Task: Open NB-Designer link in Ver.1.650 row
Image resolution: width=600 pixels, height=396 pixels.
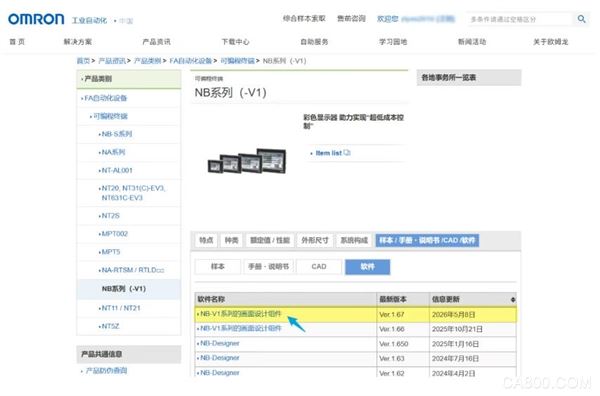Action: pyautogui.click(x=220, y=343)
